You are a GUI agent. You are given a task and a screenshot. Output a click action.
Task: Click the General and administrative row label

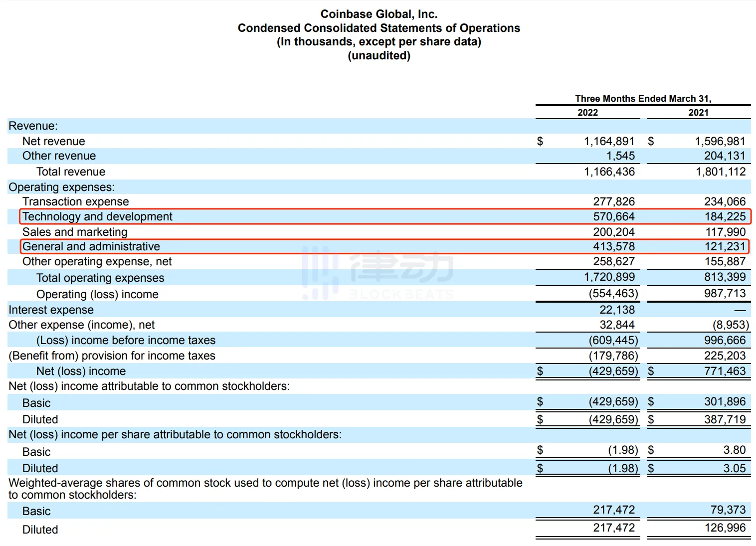91,247
